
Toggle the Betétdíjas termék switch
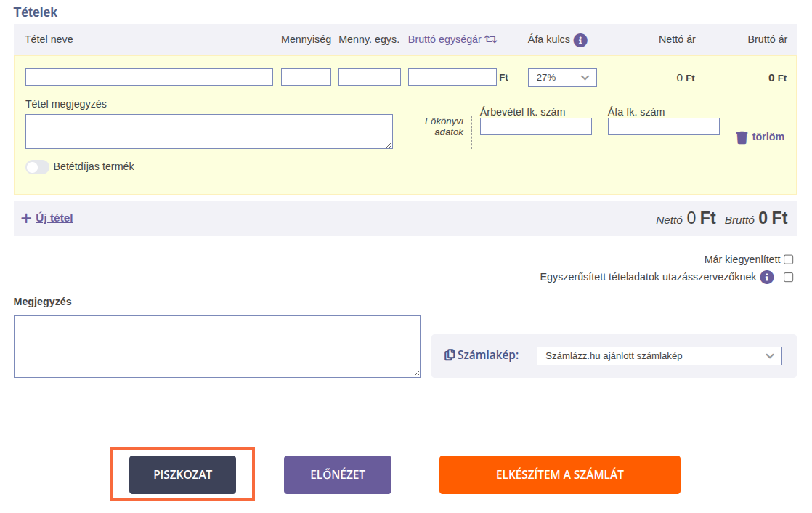37,167
